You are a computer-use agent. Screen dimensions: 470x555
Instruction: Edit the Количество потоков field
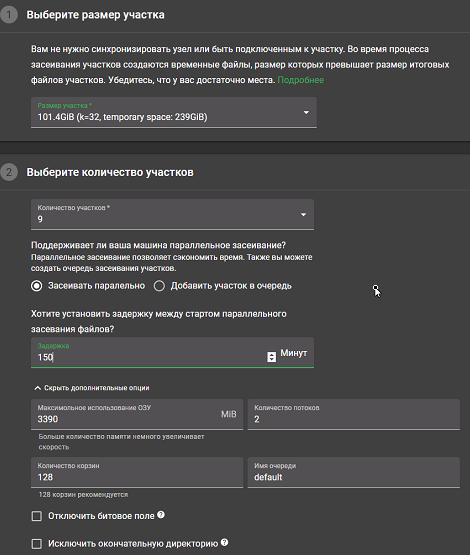354,414
